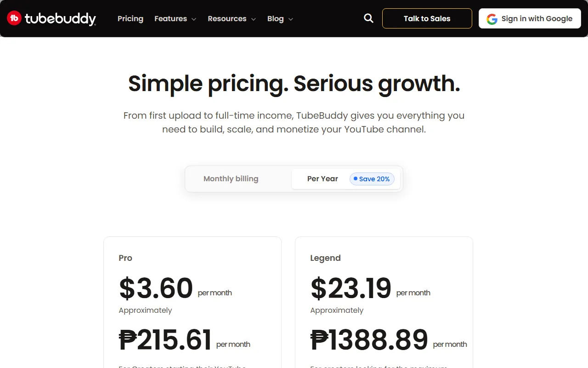This screenshot has height=368, width=588.
Task: Click the $3.60 Pro price
Action: [156, 288]
